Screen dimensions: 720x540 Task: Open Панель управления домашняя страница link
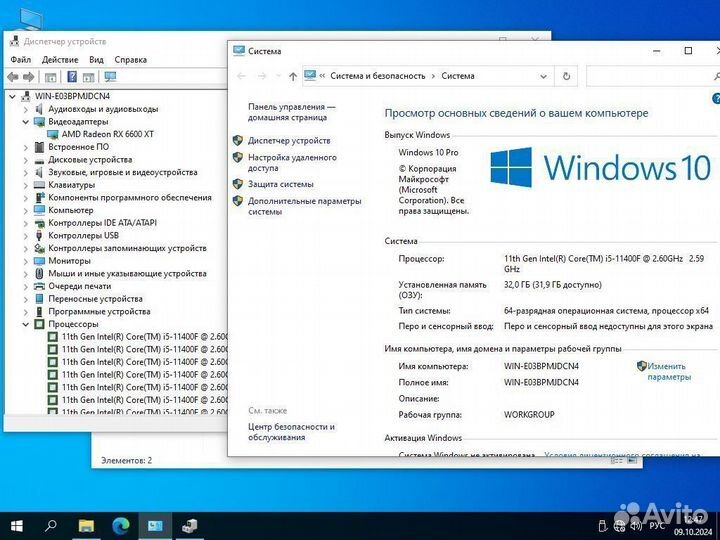(x=292, y=112)
